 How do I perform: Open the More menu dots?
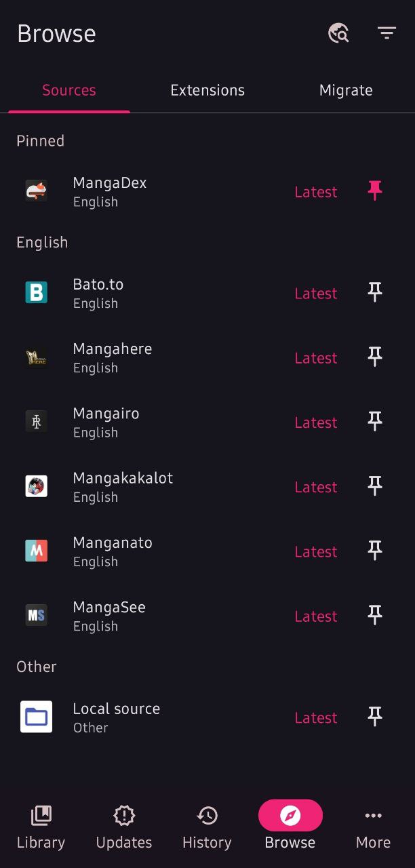373,815
